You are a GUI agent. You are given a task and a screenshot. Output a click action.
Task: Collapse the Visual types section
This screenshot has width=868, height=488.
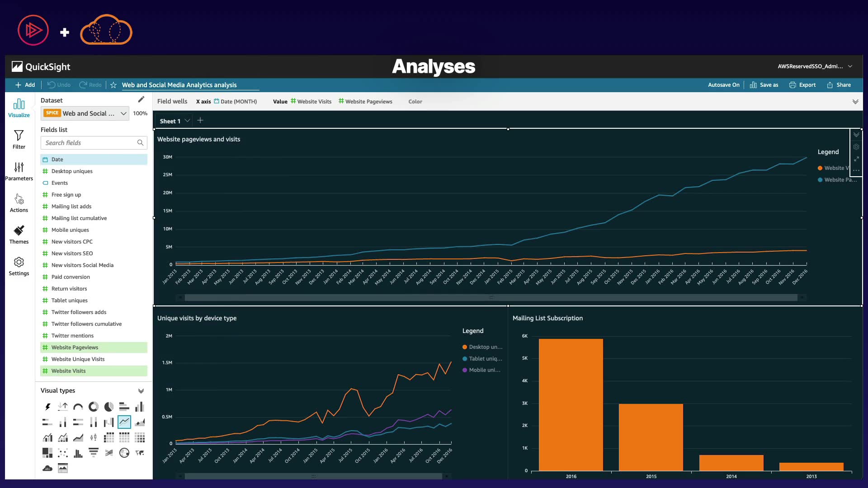(141, 391)
